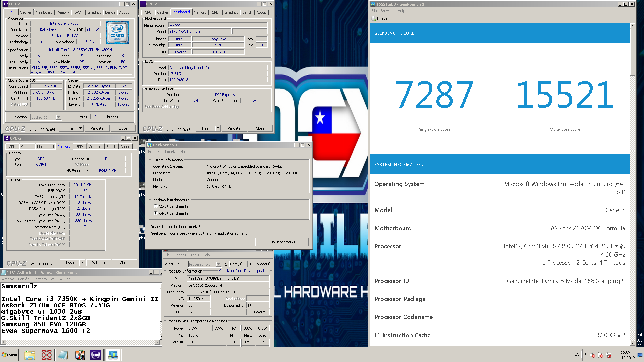Click the DRAM Frequency value field
The image size is (644, 362).
click(84, 185)
